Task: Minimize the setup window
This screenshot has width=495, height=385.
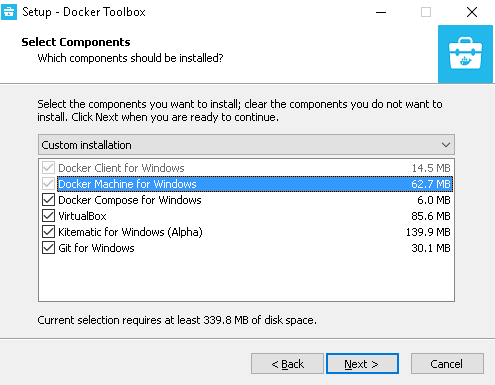Action: coord(381,12)
